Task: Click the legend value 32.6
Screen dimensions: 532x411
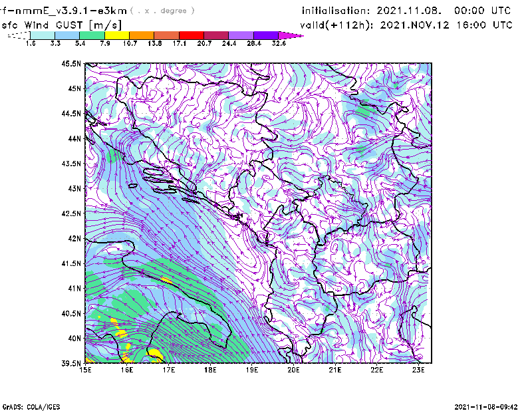Action: [279, 43]
